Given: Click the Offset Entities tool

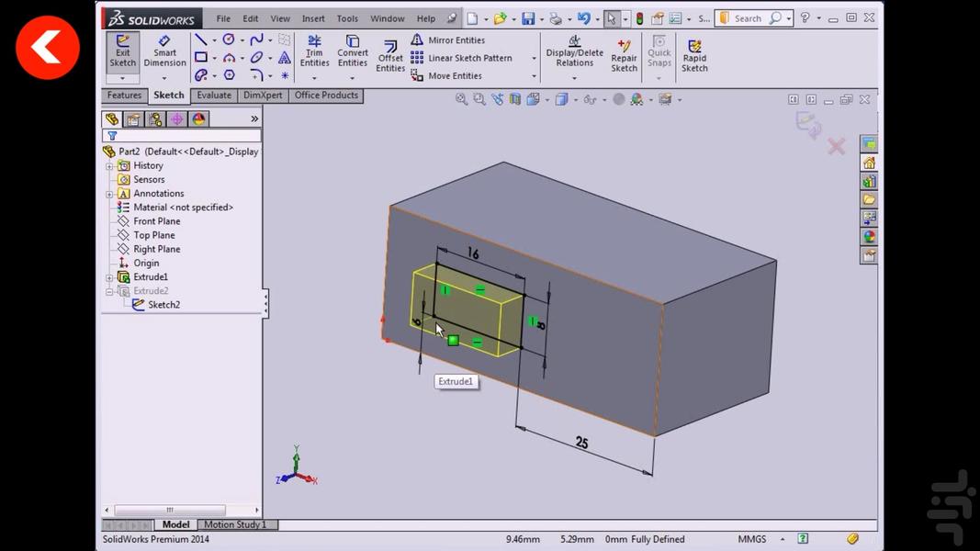Looking at the screenshot, I should click(389, 57).
